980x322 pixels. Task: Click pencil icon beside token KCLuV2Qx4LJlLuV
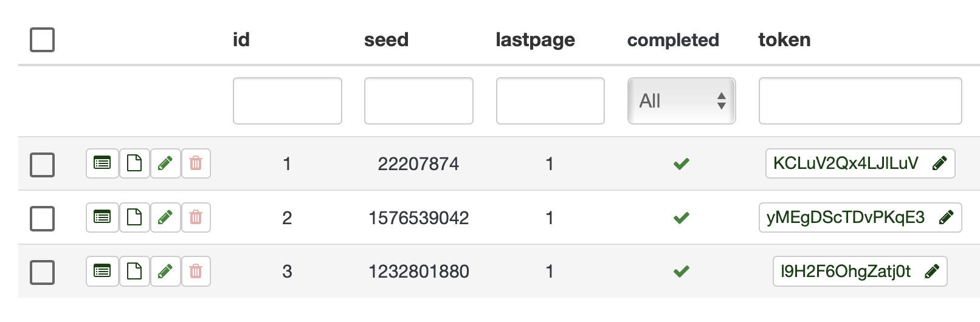(939, 163)
